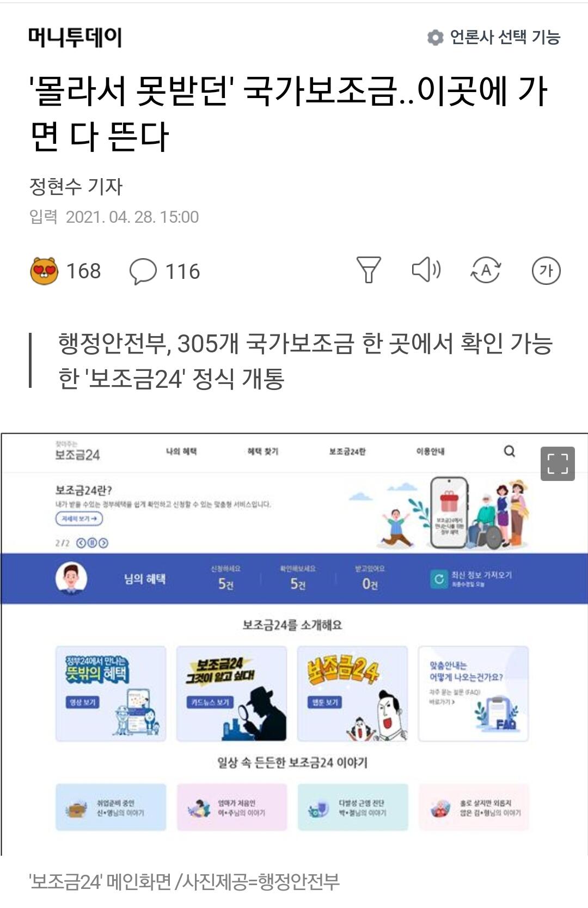Tap 나의 혜택 tab in the image

(181, 452)
